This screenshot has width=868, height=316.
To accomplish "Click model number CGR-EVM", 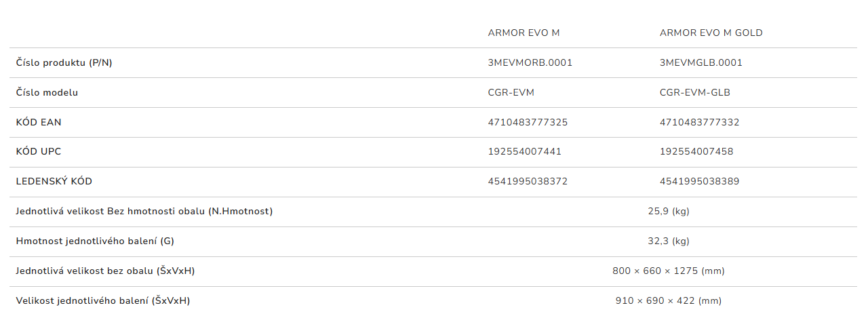I will coord(506,92).
